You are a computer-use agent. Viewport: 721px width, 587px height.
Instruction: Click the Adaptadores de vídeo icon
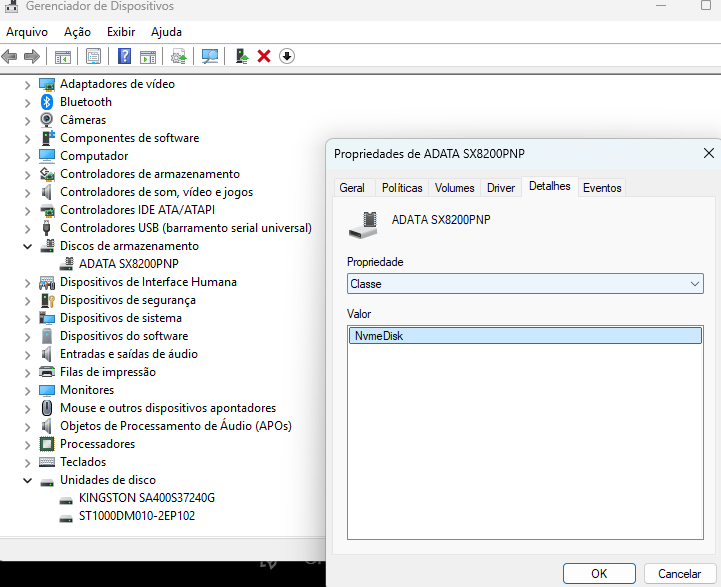[47, 84]
